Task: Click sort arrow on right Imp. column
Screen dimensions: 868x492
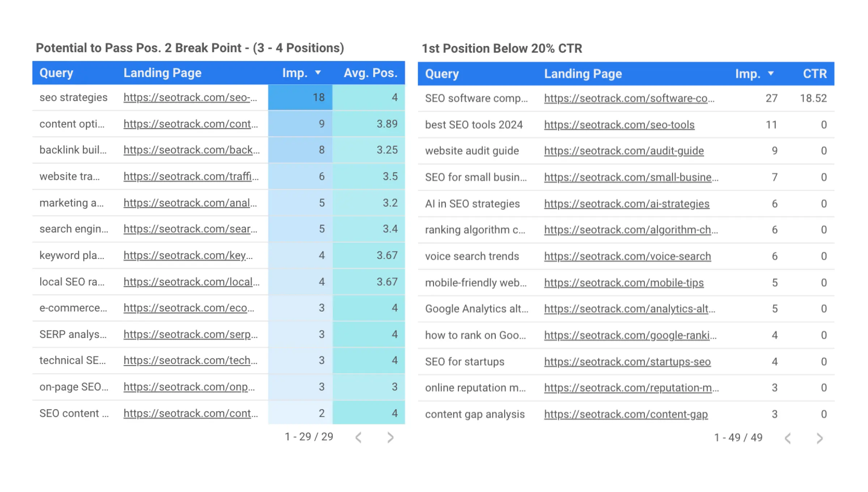Action: point(771,73)
